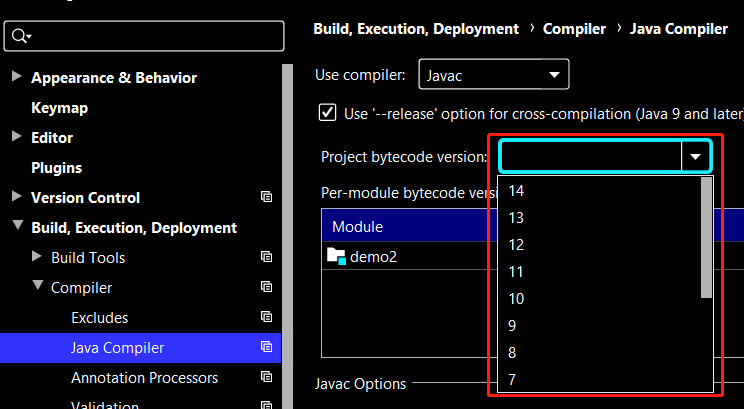The image size is (744, 409).
Task: Click project-level icon beside Build Tools
Action: click(266, 258)
